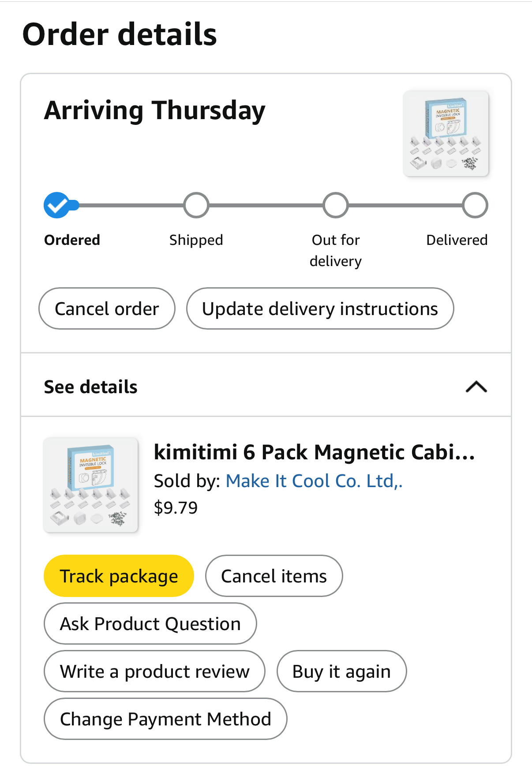Collapse the See details chevron

click(x=476, y=387)
